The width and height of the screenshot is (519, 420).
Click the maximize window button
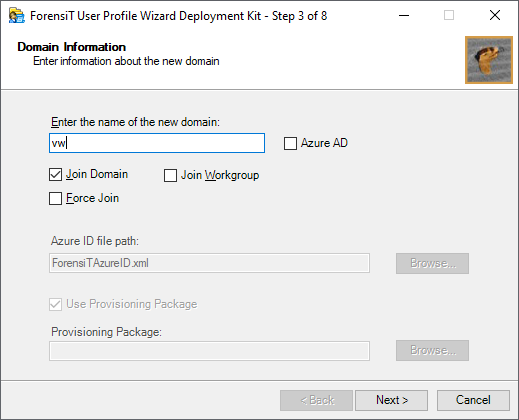pos(449,15)
